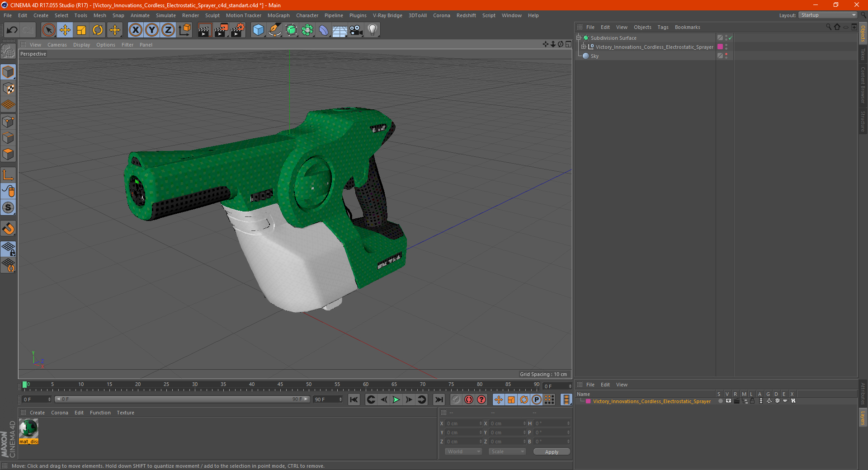
Task: Open Edit Render Settings icon
Action: pyautogui.click(x=238, y=30)
